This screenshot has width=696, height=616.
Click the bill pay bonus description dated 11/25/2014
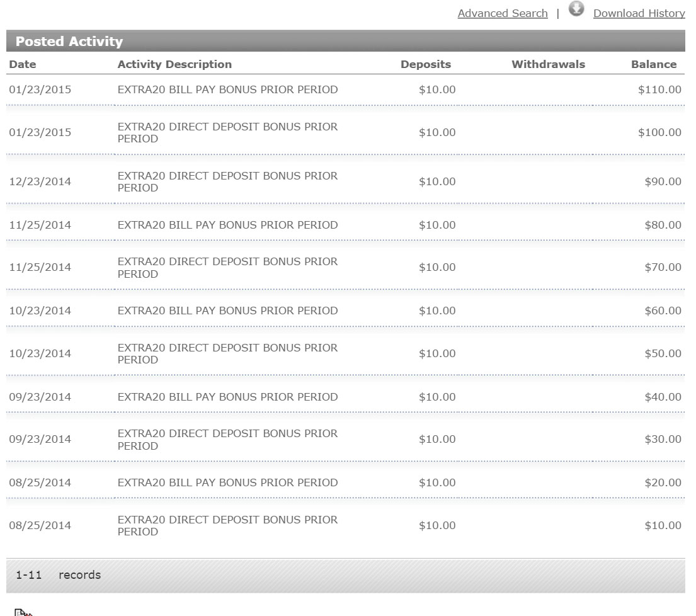click(228, 225)
